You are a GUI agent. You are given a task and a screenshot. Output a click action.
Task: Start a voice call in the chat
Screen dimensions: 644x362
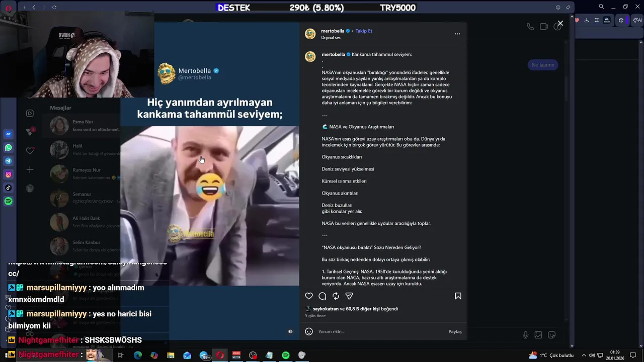530,27
